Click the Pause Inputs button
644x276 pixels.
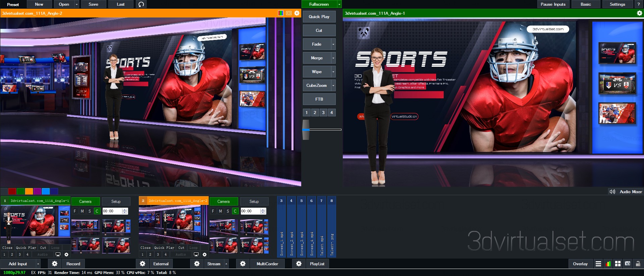pos(553,4)
